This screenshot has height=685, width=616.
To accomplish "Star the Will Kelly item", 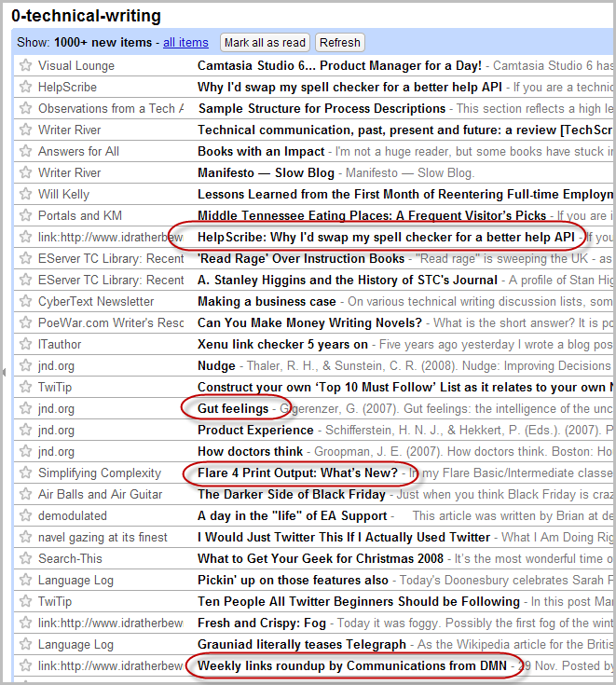I will (x=26, y=194).
